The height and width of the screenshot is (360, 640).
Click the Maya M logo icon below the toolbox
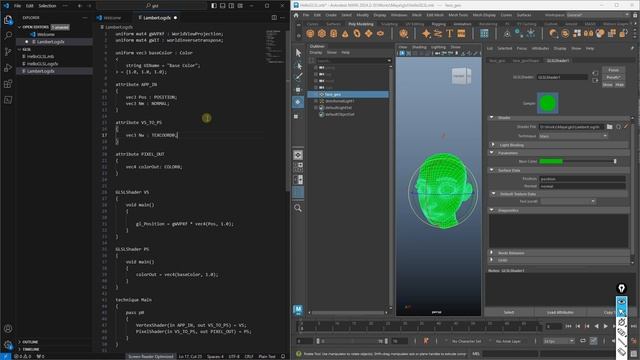click(298, 310)
